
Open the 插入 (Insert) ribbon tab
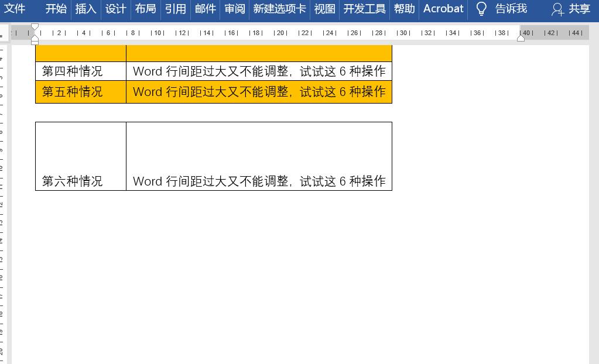click(85, 9)
